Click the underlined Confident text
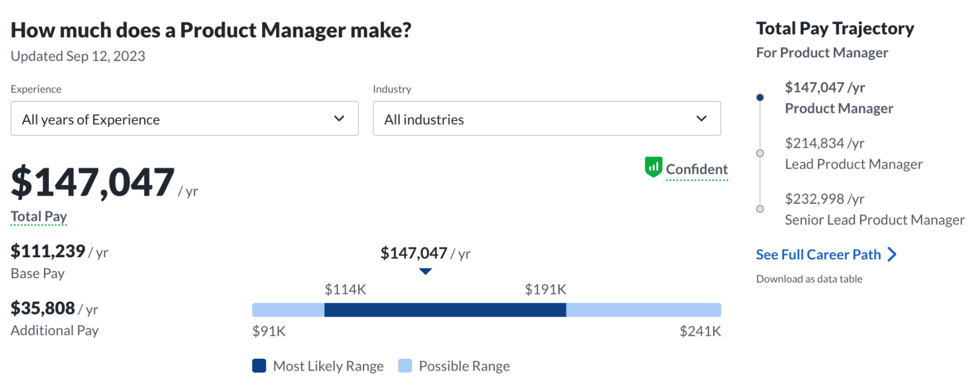The image size is (980, 391). [x=696, y=170]
